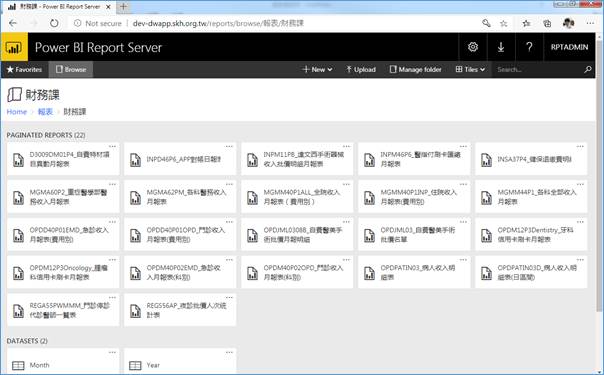
Task: Click the Upload button
Action: coord(361,70)
